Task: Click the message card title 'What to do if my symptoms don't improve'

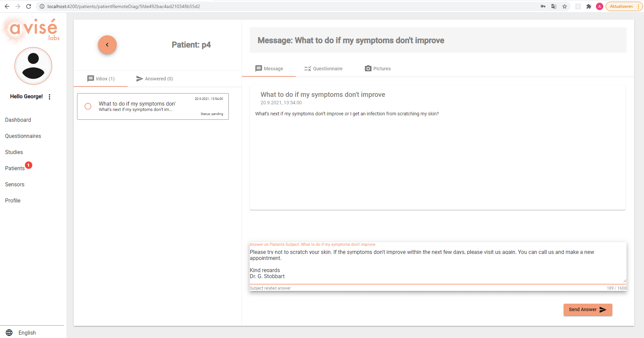Action: pos(323,95)
